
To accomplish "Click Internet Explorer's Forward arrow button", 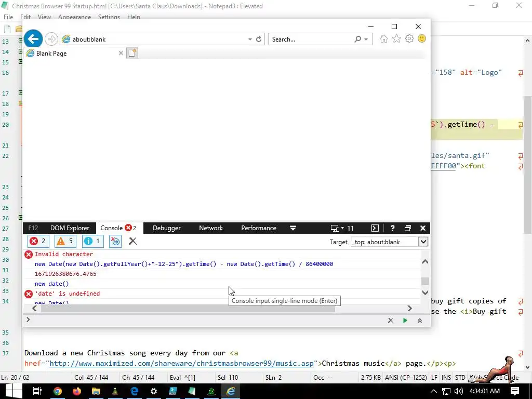I will click(51, 39).
